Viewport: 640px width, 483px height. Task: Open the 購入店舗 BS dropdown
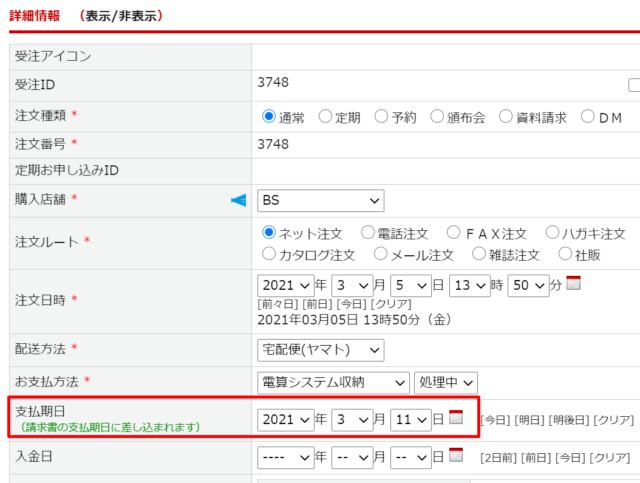(320, 200)
